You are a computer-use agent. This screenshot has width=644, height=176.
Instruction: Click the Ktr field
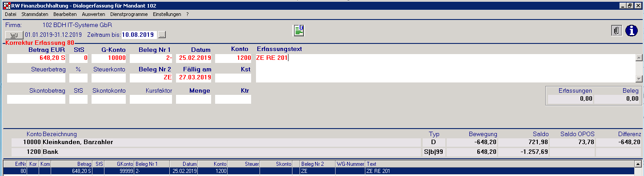[x=233, y=99]
